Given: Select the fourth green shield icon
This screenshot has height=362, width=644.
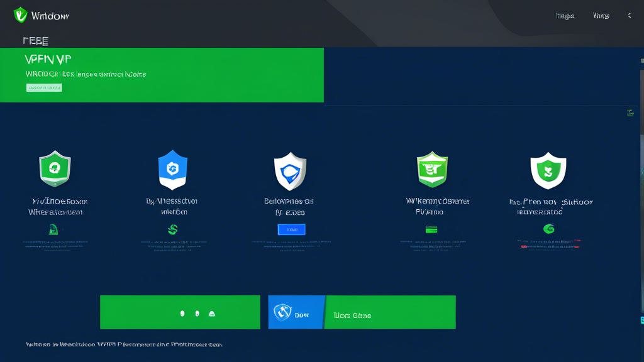Looking at the screenshot, I should [x=432, y=169].
